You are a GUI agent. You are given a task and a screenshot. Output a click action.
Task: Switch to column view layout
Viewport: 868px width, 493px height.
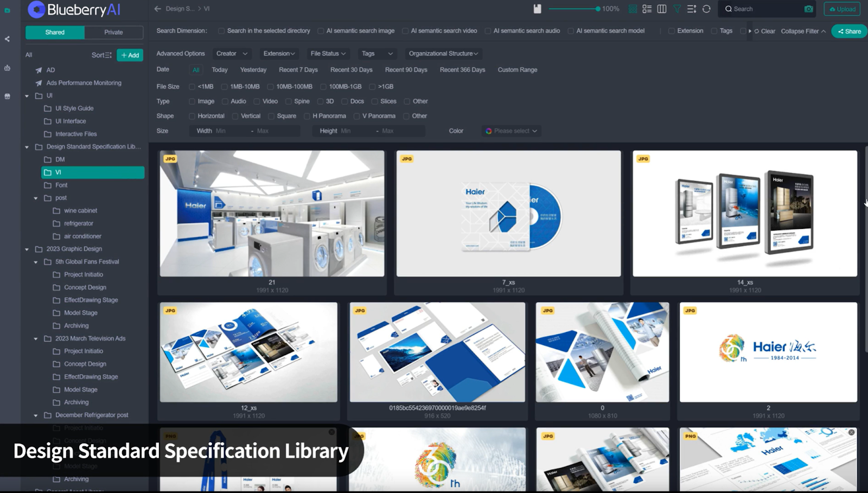coord(662,9)
